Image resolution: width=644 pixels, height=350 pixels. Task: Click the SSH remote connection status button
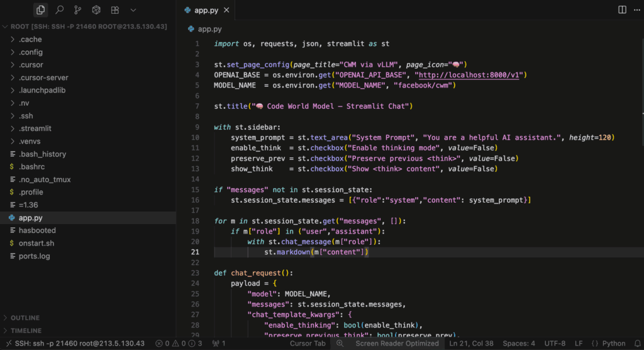point(74,344)
